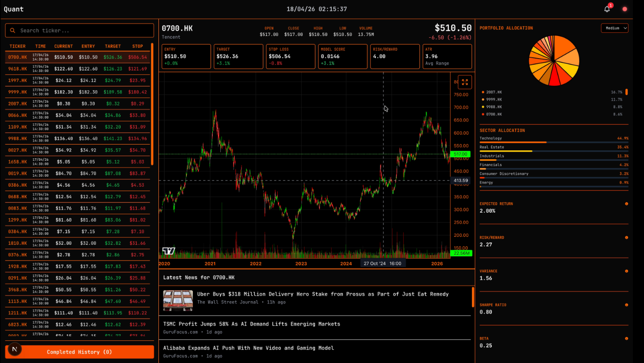Click the largest orange pie chart slice

pos(564,46)
